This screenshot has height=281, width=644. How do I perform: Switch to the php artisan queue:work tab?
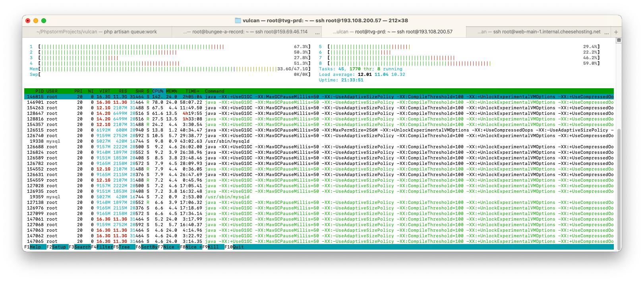(x=97, y=32)
